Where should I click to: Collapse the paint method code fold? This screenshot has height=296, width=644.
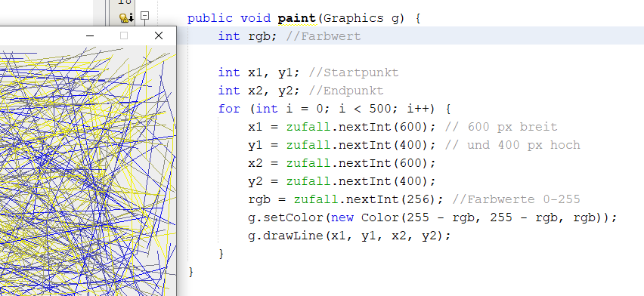(144, 16)
